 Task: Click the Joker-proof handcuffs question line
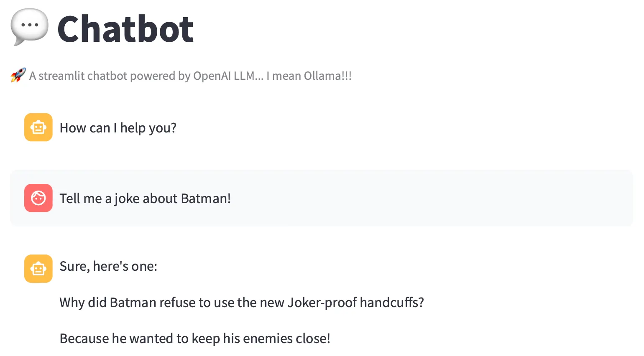(x=242, y=302)
